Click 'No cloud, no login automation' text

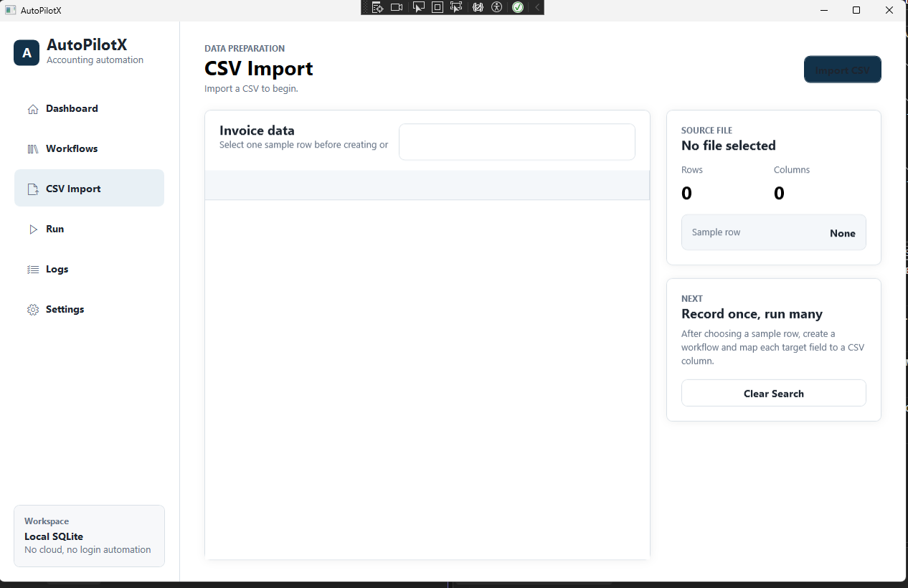click(x=88, y=550)
